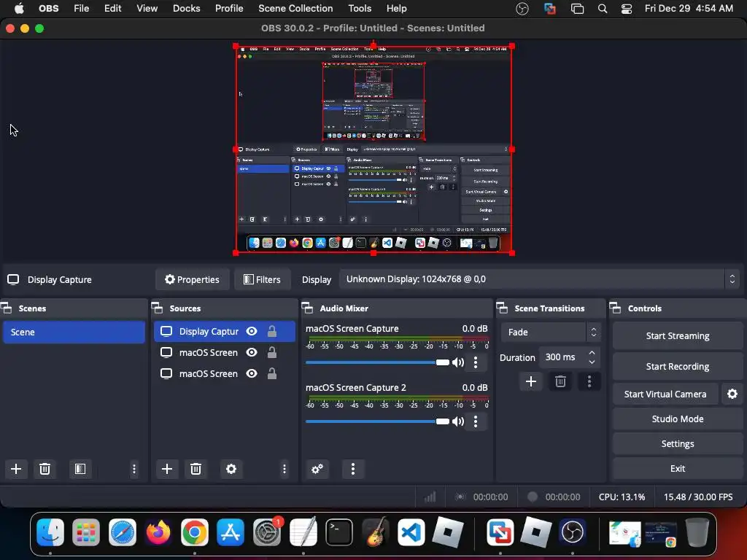747x560 pixels.
Task: Delete the selected source with the trash icon
Action: point(196,469)
